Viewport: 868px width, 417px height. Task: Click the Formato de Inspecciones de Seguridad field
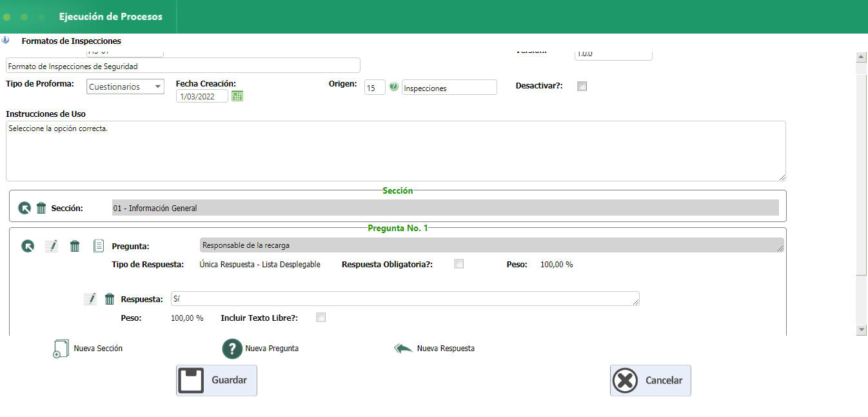pos(183,66)
